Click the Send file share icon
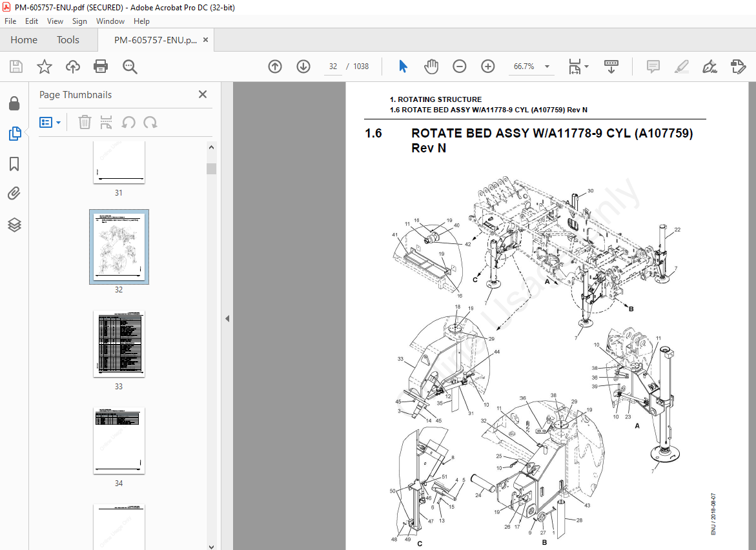 coord(738,66)
